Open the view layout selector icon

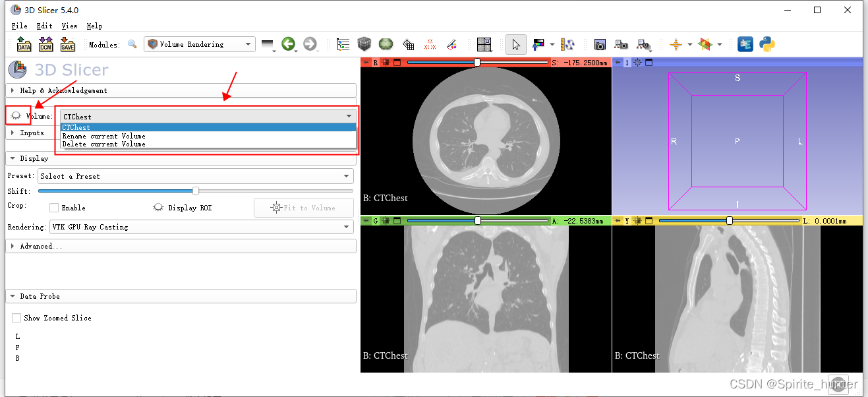coord(484,44)
